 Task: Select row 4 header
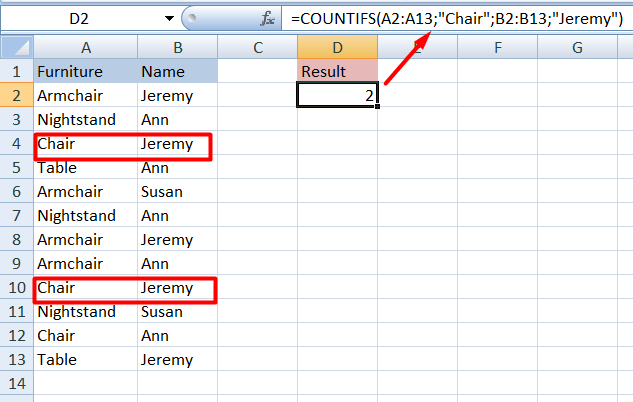point(17,143)
